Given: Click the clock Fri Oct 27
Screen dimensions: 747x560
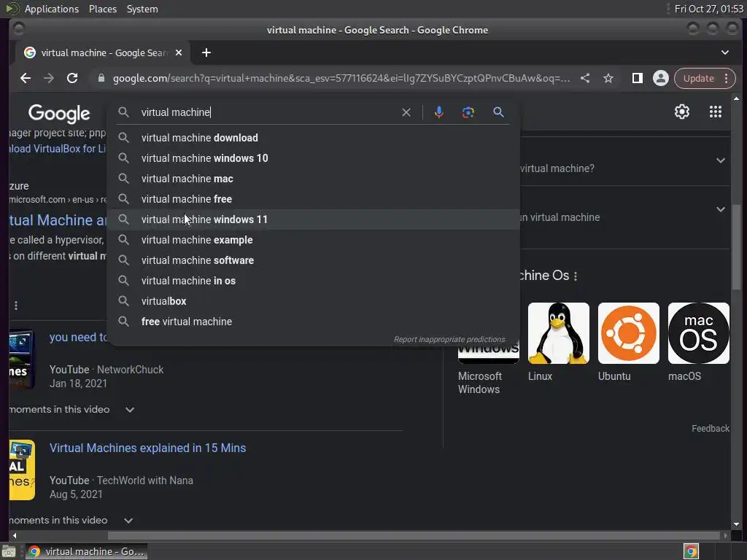Looking at the screenshot, I should click(x=708, y=9).
